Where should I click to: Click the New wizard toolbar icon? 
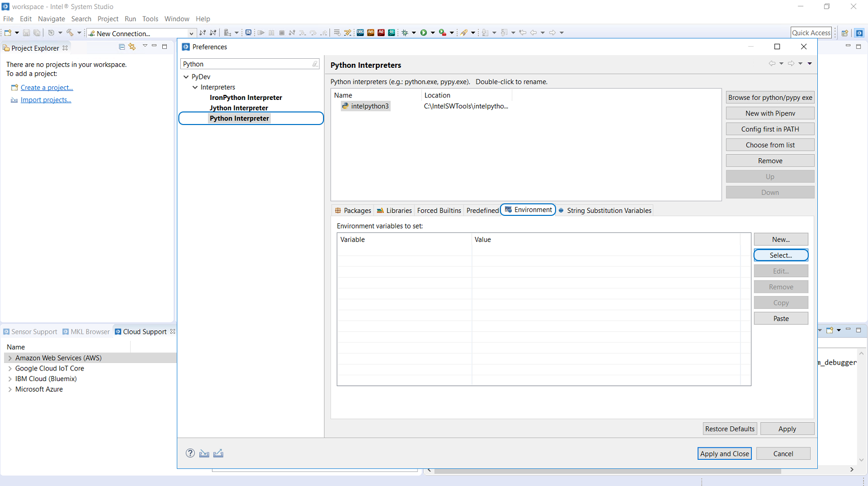click(8, 33)
